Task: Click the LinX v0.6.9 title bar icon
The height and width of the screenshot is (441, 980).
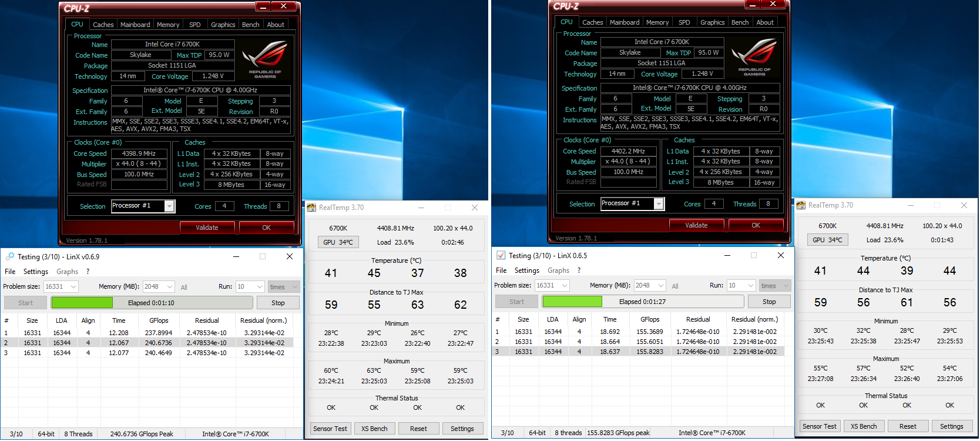Action: [10, 257]
